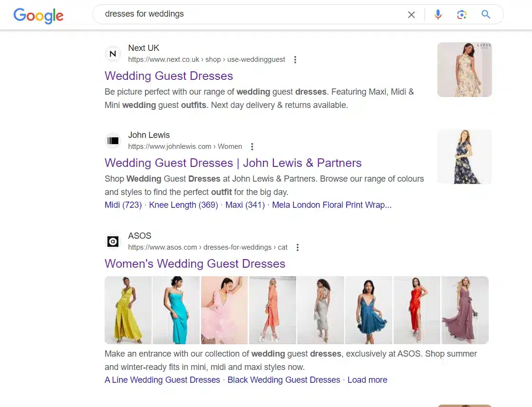Viewport: 532px width, 407px height.
Task: Click the pink tulle dress image
Action: tap(224, 310)
